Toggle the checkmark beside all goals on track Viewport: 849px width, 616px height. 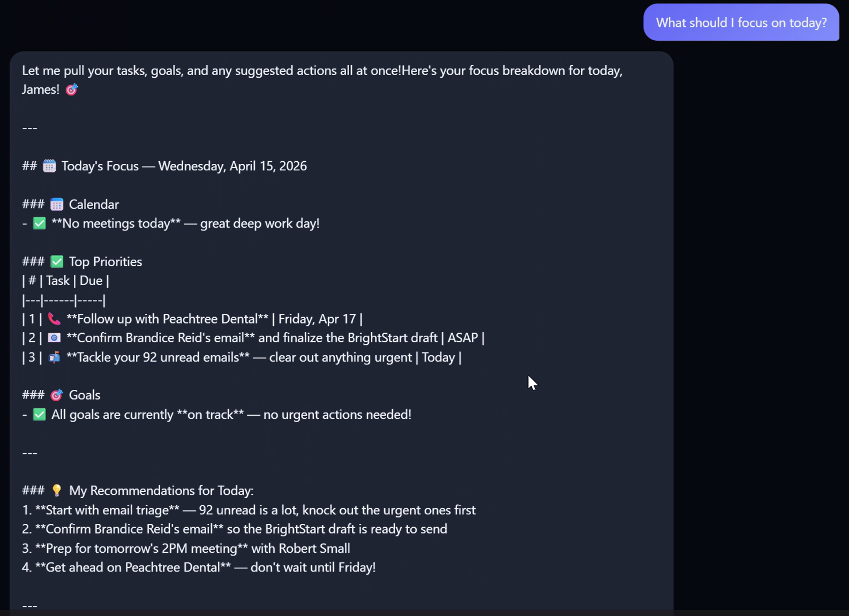(x=39, y=414)
